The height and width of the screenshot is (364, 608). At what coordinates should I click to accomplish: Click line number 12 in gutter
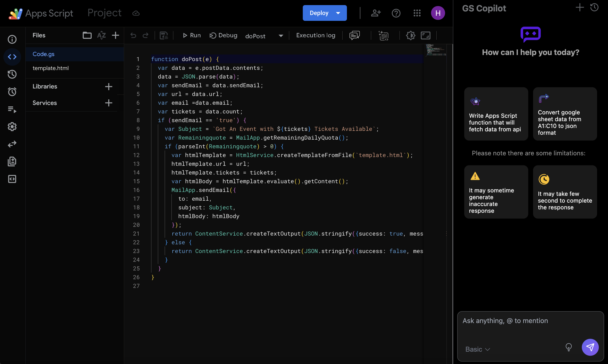tap(136, 155)
